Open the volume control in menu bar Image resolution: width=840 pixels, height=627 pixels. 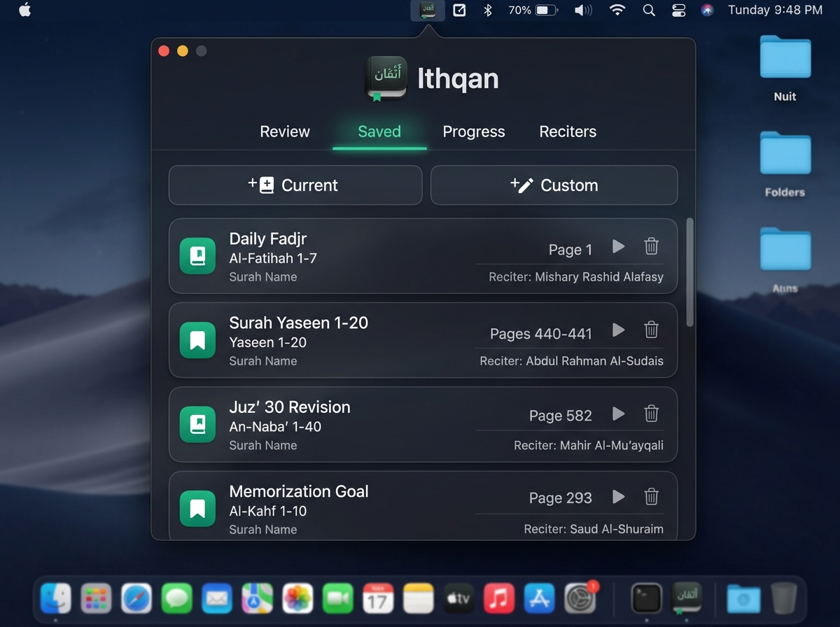coord(582,10)
